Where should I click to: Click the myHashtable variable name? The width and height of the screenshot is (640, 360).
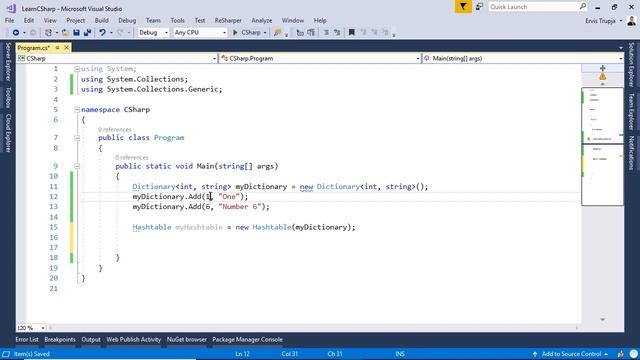coord(199,227)
